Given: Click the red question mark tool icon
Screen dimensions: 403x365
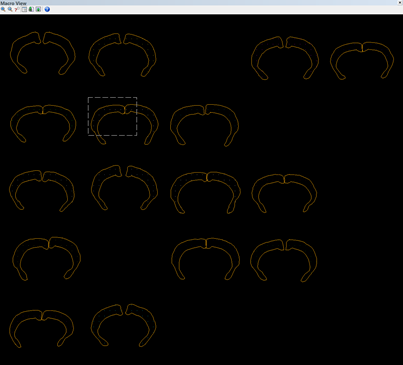Looking at the screenshot, I should pos(17,9).
